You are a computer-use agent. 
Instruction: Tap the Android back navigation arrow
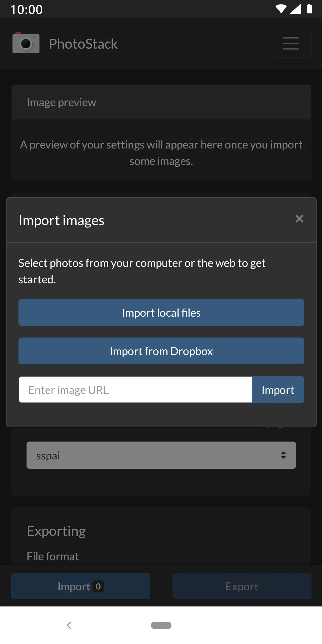coord(69,625)
